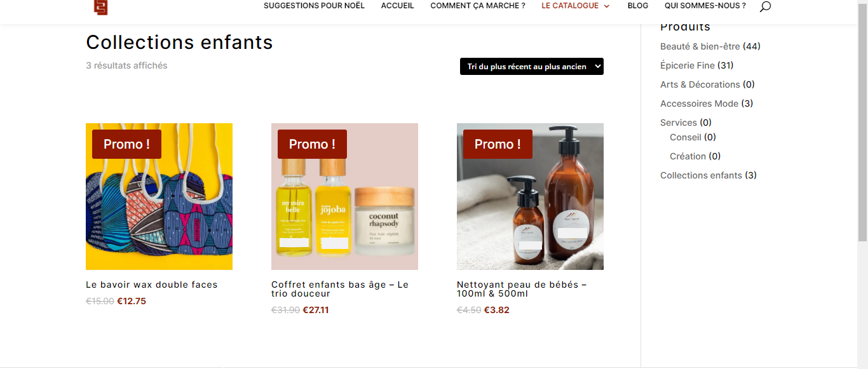Open Comment ça marche page
The height and width of the screenshot is (369, 868).
pyautogui.click(x=478, y=6)
